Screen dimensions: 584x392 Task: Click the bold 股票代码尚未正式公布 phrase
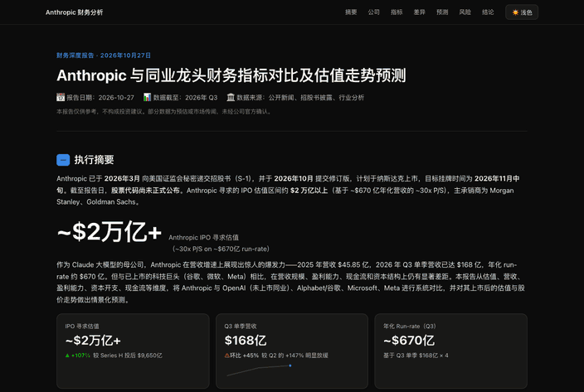[146, 191]
